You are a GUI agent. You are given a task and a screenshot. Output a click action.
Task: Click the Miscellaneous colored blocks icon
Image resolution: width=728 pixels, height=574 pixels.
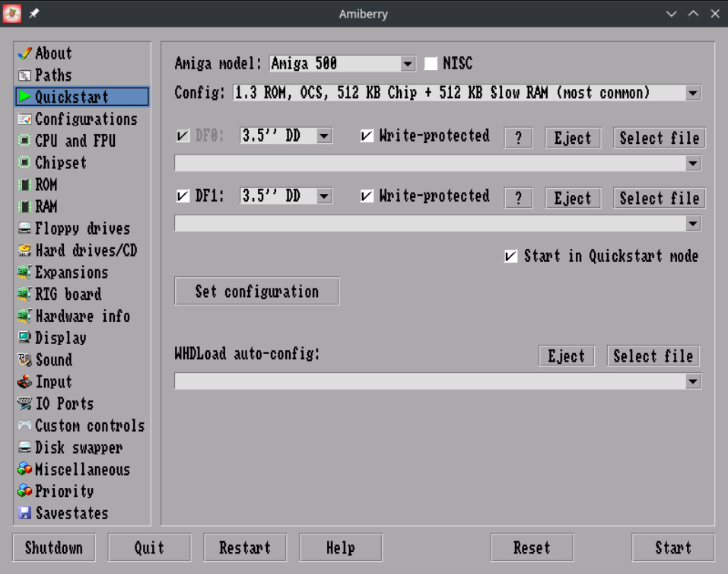click(24, 469)
